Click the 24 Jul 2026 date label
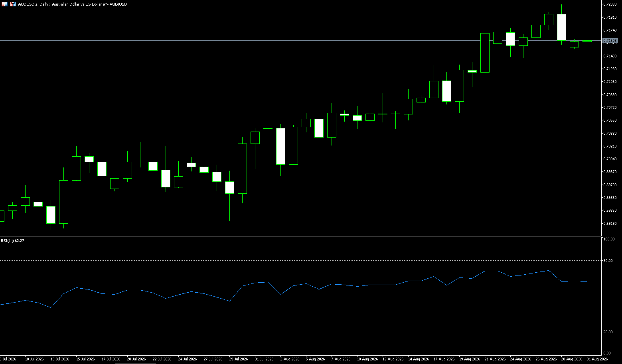This screenshot has height=364, width=622. [x=188, y=359]
